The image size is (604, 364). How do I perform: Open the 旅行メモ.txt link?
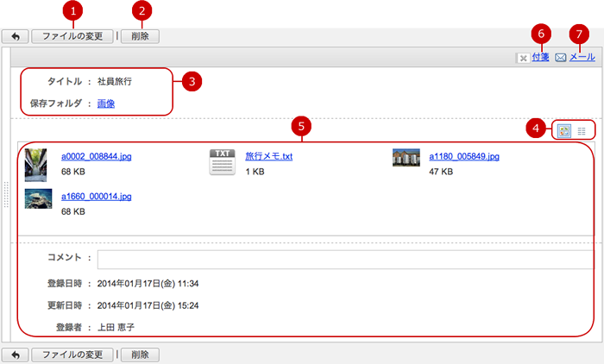pos(269,156)
